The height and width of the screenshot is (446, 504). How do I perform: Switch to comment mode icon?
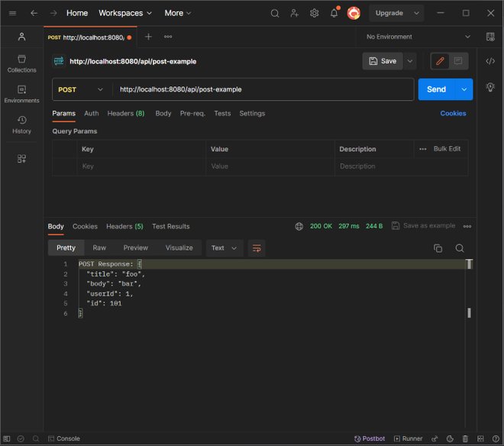458,61
